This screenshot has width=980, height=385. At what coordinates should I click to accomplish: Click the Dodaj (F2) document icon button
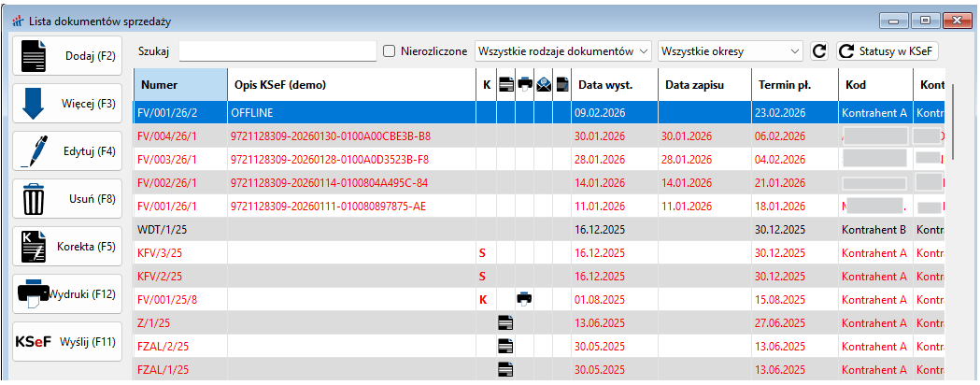pyautogui.click(x=66, y=56)
